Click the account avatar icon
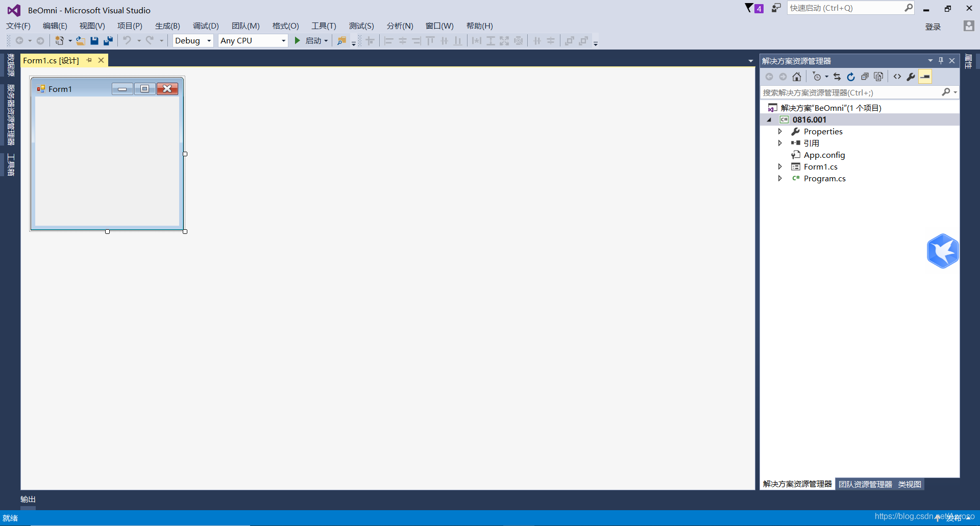980x526 pixels. (969, 26)
